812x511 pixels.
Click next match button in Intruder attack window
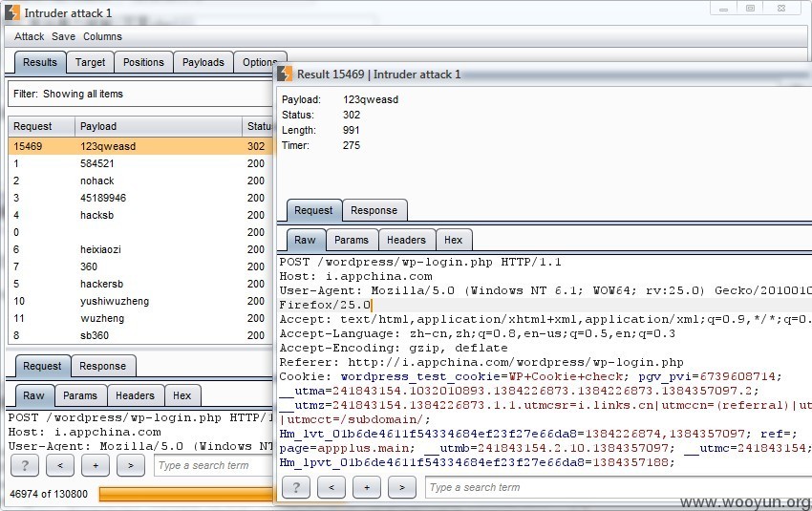[x=131, y=465]
